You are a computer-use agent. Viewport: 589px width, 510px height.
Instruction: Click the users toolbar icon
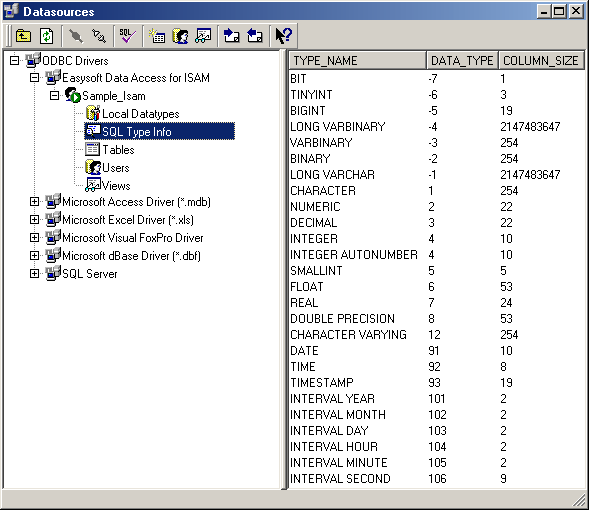click(x=180, y=36)
